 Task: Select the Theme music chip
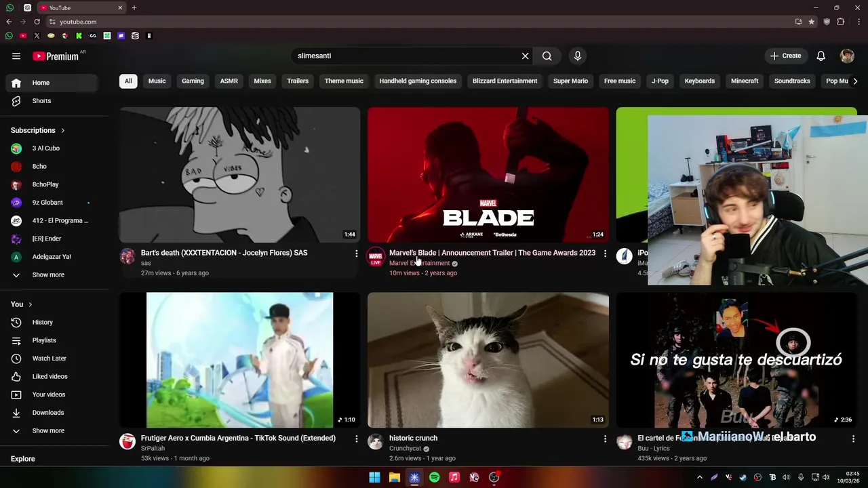(344, 81)
